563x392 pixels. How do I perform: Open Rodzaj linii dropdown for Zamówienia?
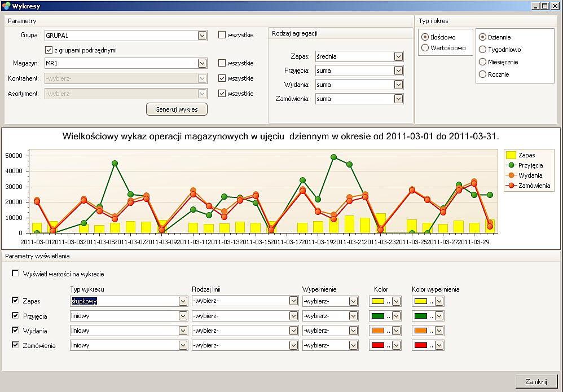point(293,345)
